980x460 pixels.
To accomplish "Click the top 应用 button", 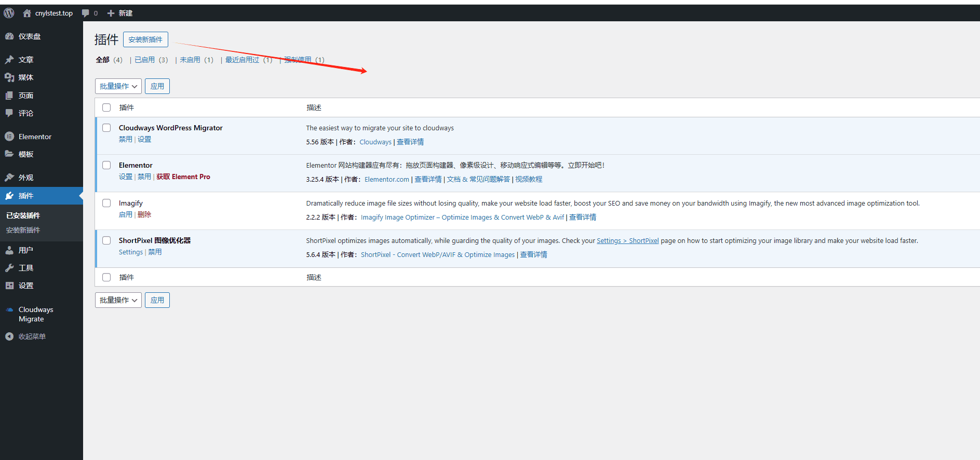I will [x=157, y=86].
